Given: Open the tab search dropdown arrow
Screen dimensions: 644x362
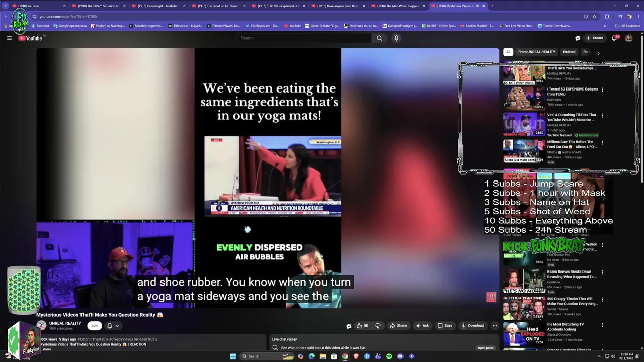Looking at the screenshot, I should click(6, 6).
